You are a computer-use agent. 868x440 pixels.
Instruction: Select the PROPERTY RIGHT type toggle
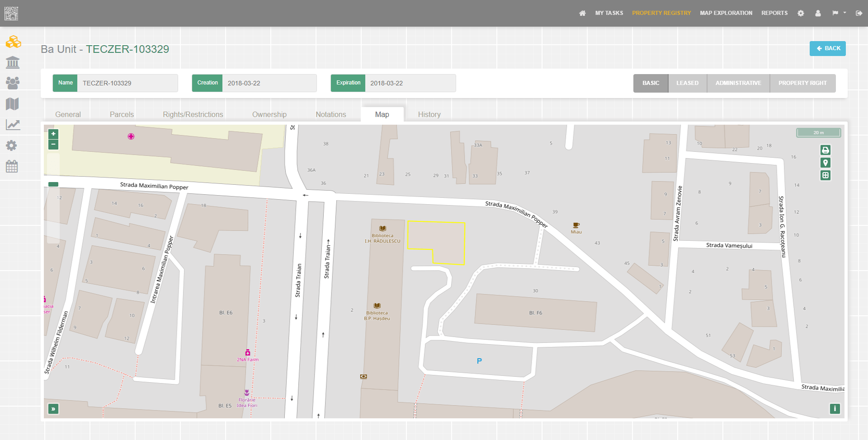[802, 83]
